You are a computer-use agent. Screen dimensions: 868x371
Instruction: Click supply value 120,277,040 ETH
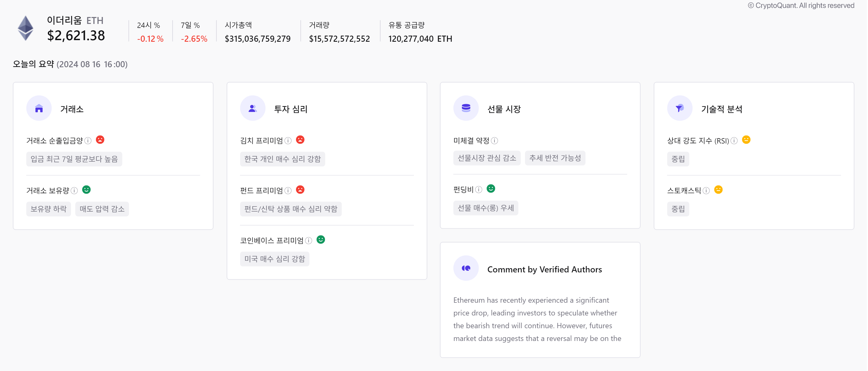click(420, 39)
